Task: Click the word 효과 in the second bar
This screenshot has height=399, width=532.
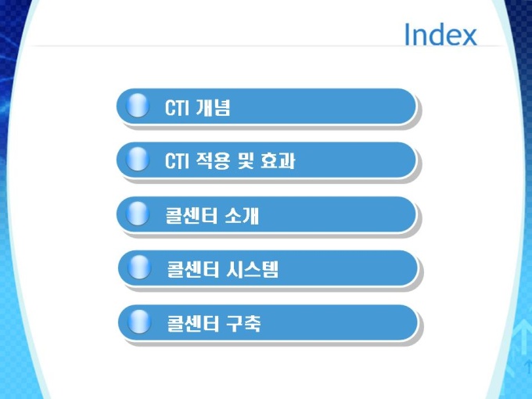Action: pos(278,160)
